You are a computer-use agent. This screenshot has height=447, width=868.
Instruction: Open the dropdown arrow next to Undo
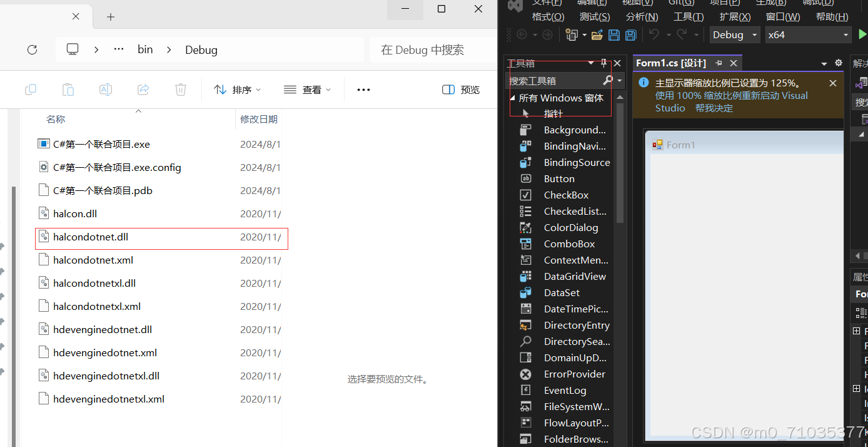[669, 35]
